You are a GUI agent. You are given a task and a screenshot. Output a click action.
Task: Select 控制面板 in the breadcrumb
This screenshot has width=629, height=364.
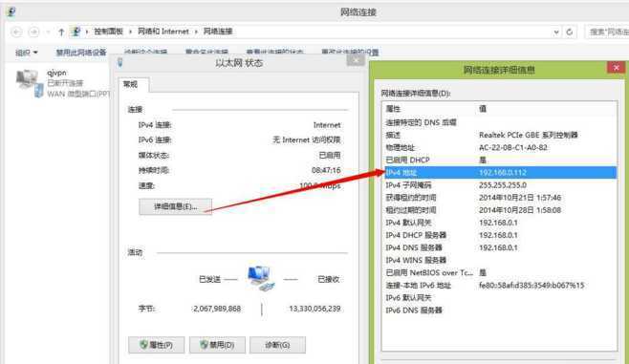pyautogui.click(x=108, y=32)
